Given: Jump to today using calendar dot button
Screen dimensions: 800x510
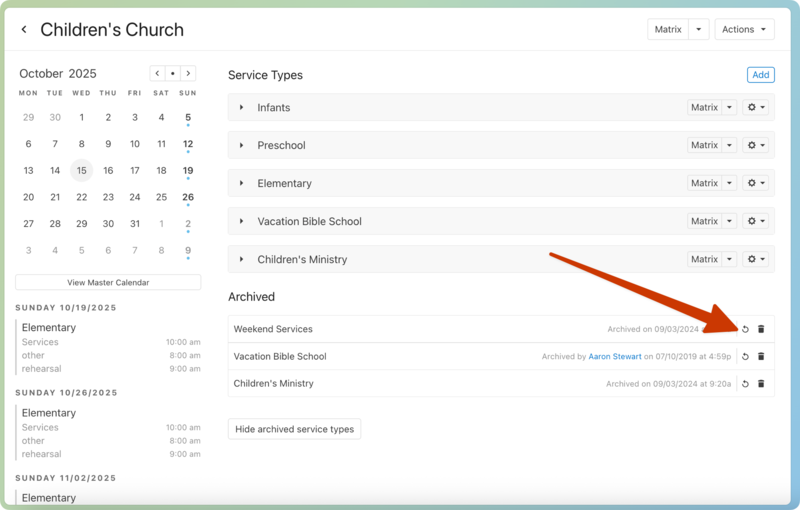Looking at the screenshot, I should tap(173, 73).
